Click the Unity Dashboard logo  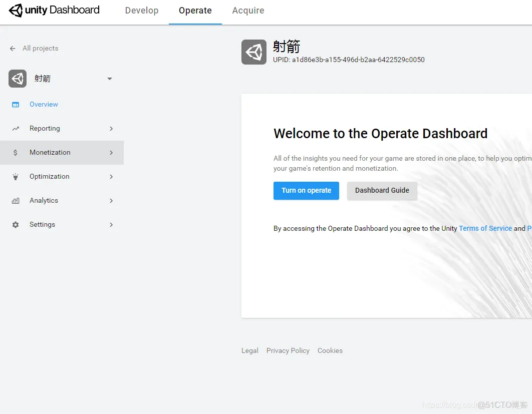pos(54,10)
